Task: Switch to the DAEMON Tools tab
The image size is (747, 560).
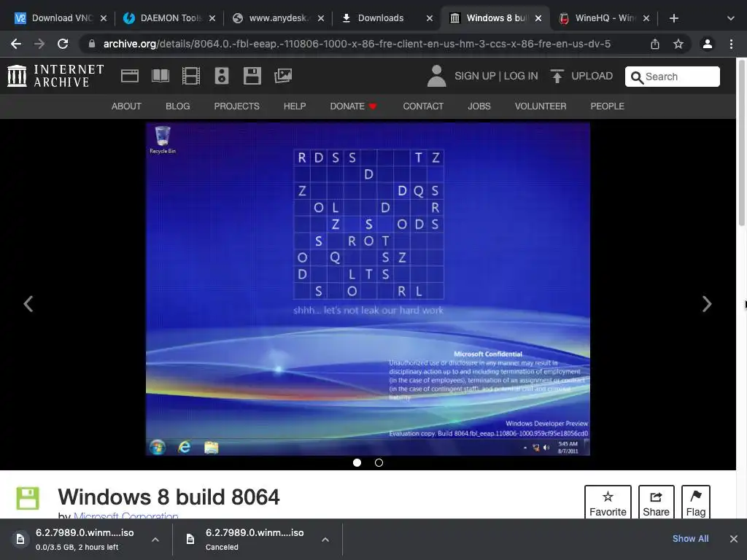Action: (x=169, y=18)
